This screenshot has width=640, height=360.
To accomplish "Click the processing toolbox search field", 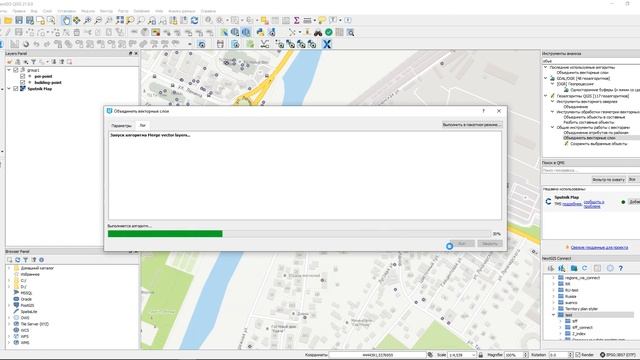I will point(591,61).
